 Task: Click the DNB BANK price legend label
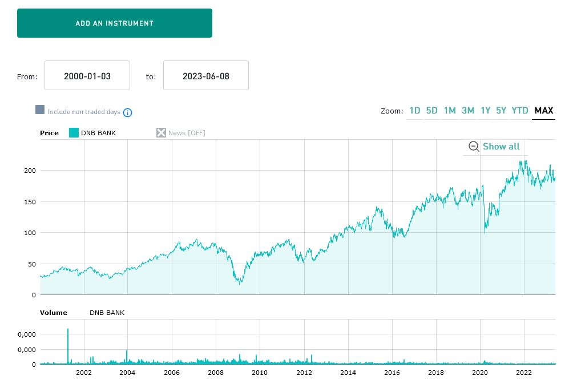[x=98, y=133]
